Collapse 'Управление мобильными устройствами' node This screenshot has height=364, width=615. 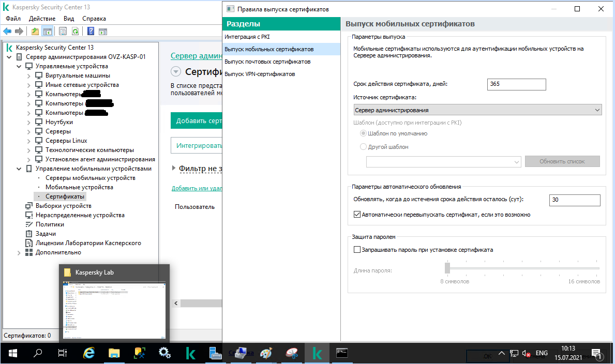point(19,169)
